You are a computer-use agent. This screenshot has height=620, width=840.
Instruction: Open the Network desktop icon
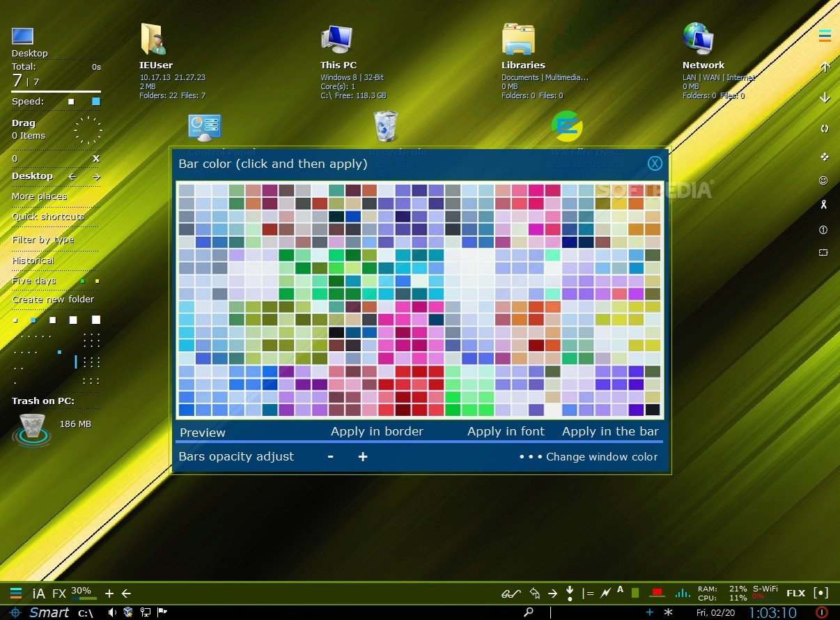click(698, 39)
